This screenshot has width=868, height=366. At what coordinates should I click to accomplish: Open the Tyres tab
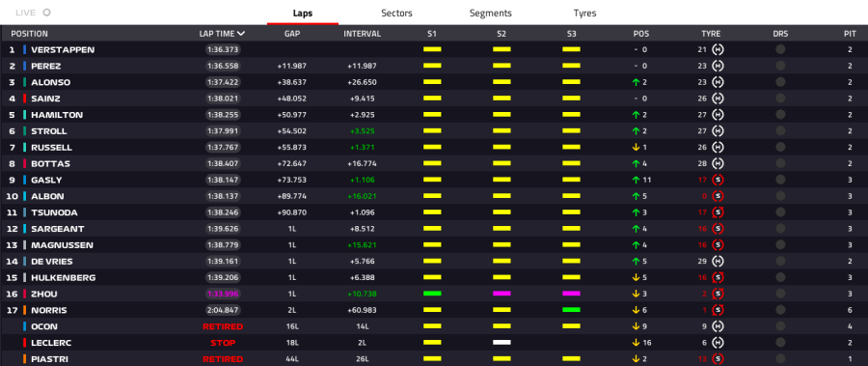click(x=584, y=13)
